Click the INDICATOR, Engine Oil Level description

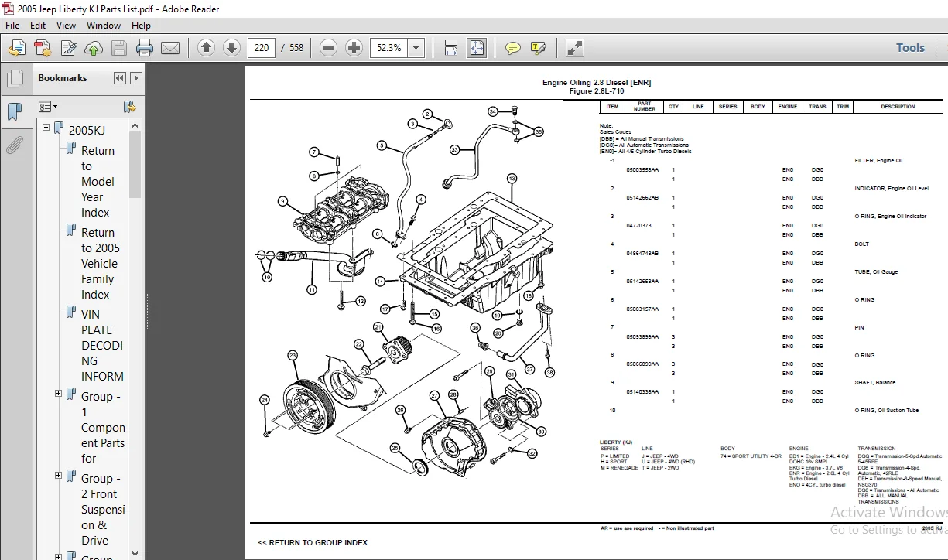click(892, 189)
